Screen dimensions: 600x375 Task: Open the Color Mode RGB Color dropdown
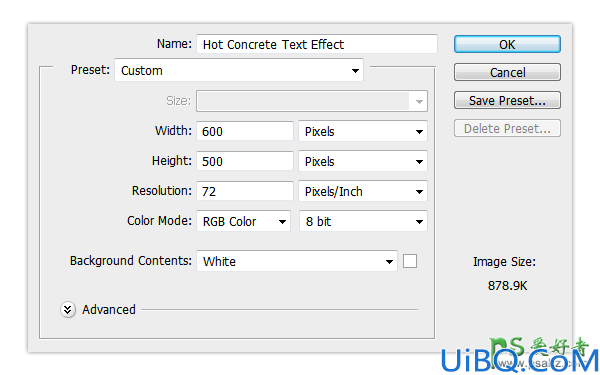[x=243, y=222]
